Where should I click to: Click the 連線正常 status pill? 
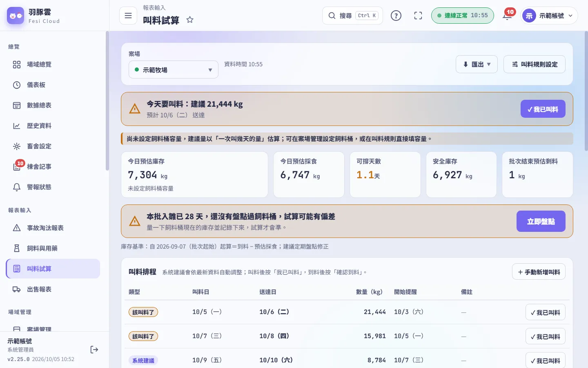462,16
